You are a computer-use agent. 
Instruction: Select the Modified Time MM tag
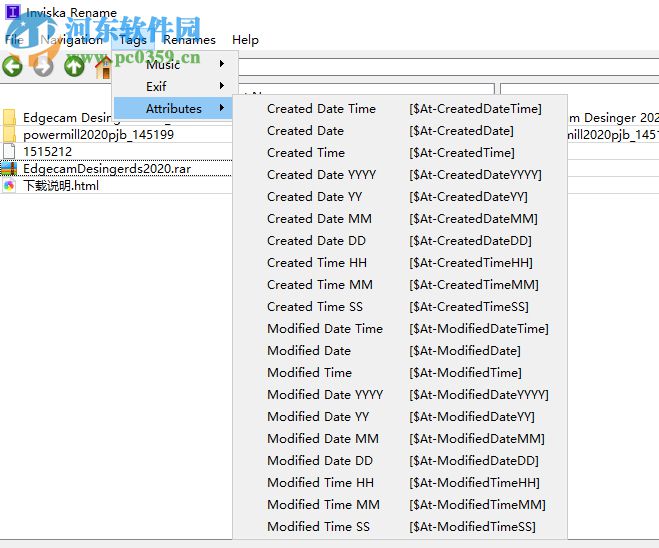(400, 505)
